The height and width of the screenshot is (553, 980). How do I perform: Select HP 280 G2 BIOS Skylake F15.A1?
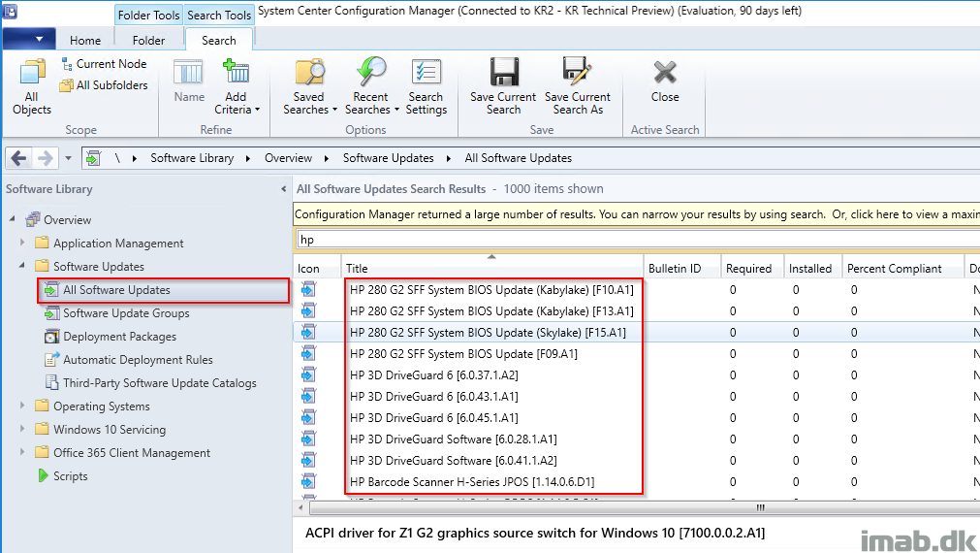pyautogui.click(x=488, y=332)
